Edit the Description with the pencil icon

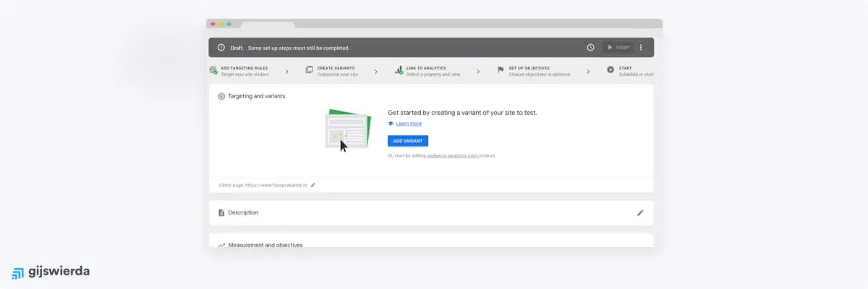coord(640,212)
